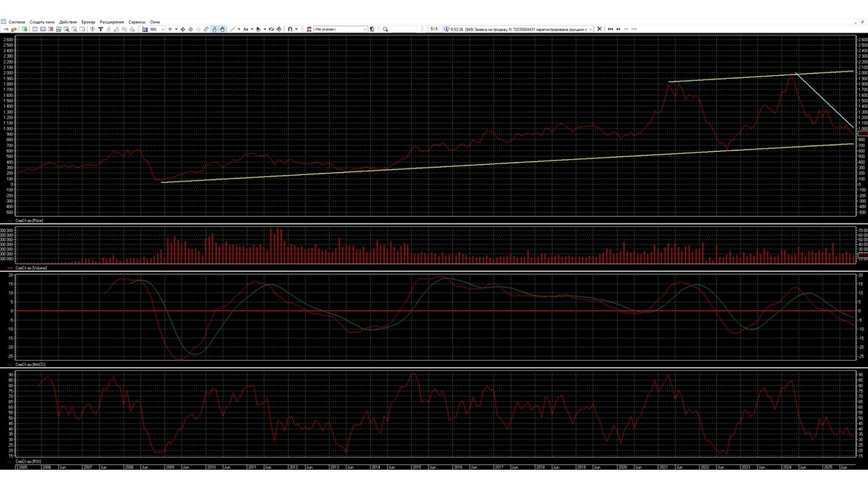Viewport: 868px width, 488px height.
Task: Open the Система menu
Action: 16,22
